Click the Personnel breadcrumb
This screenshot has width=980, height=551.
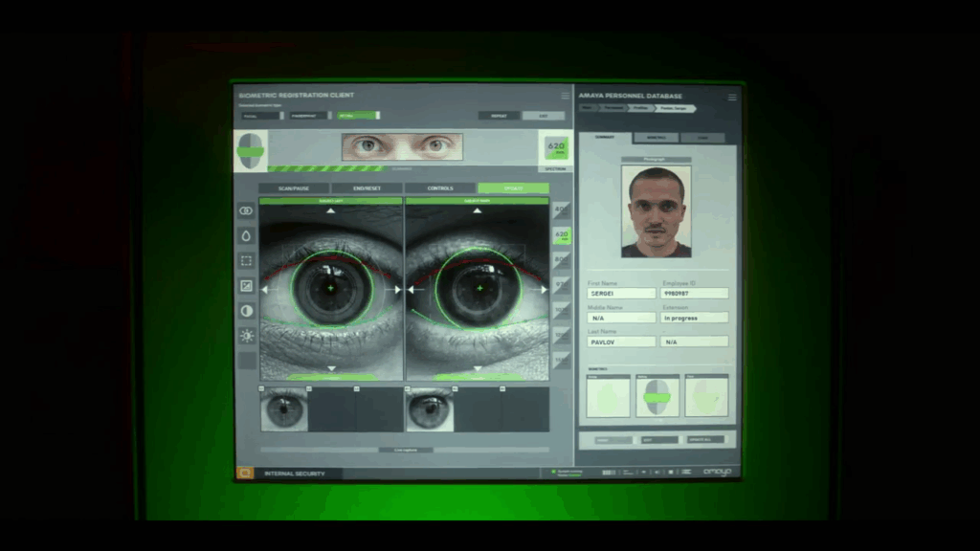[x=613, y=108]
